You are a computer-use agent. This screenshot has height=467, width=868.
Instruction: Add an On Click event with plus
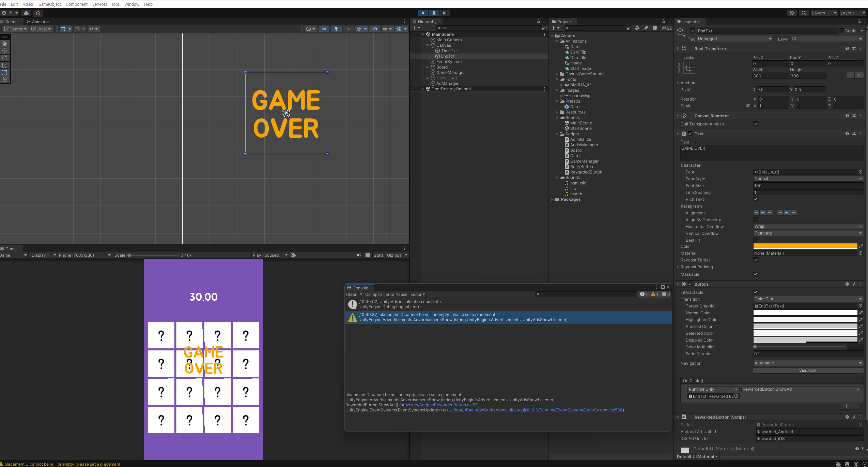(x=846, y=406)
